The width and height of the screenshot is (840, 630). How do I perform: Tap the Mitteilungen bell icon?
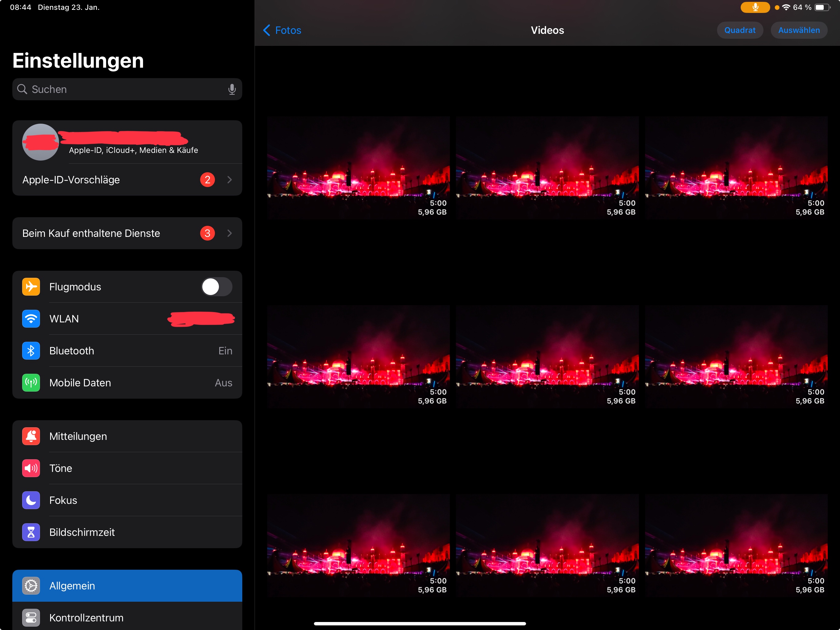(x=31, y=436)
